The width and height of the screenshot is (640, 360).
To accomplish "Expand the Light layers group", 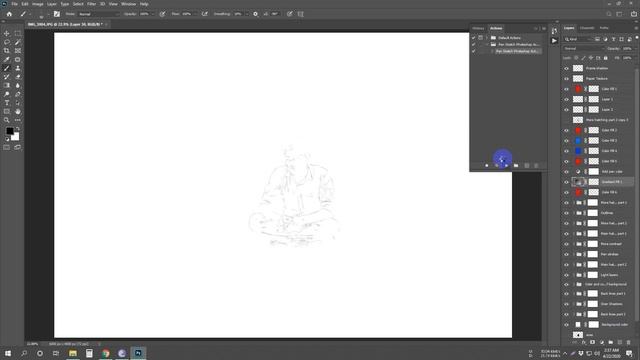I will point(573,275).
